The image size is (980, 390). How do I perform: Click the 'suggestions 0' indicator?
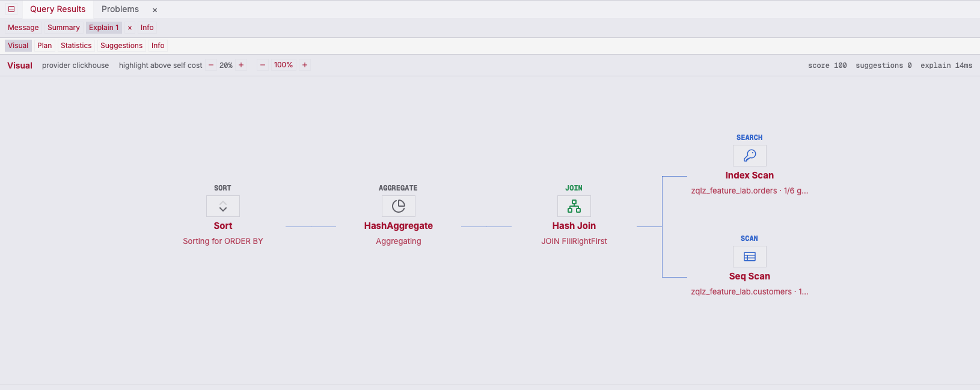pos(884,66)
